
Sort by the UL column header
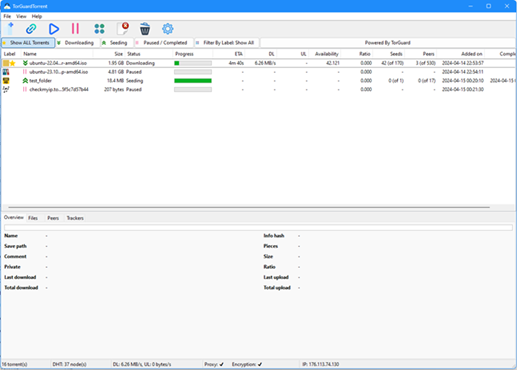pos(293,54)
